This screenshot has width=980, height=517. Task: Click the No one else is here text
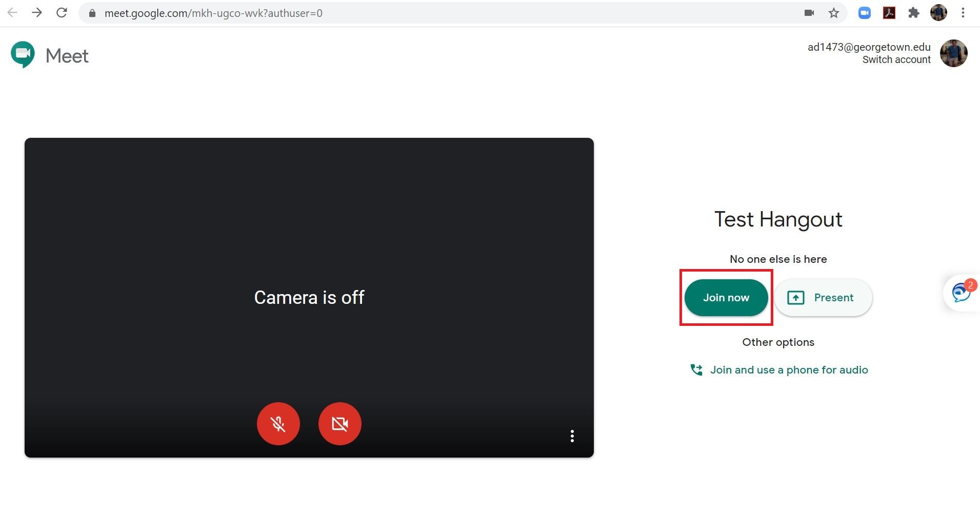pos(778,259)
